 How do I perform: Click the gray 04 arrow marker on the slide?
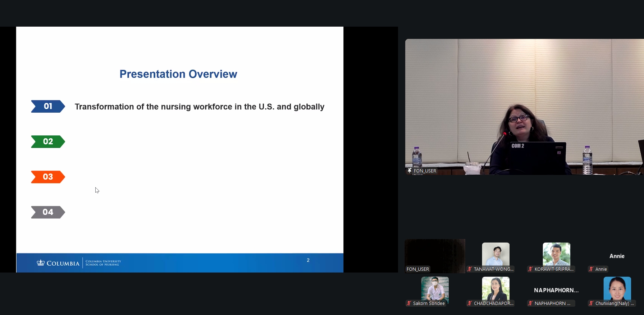48,212
